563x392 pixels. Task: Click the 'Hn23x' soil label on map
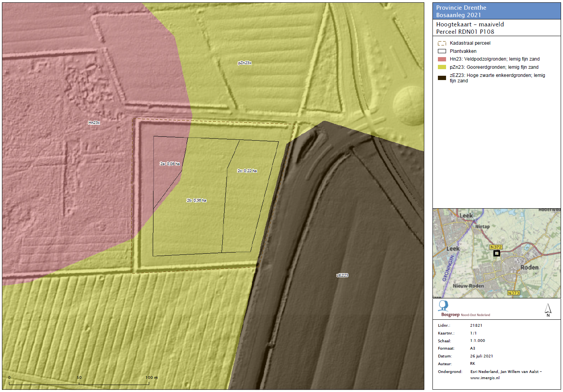(x=94, y=123)
